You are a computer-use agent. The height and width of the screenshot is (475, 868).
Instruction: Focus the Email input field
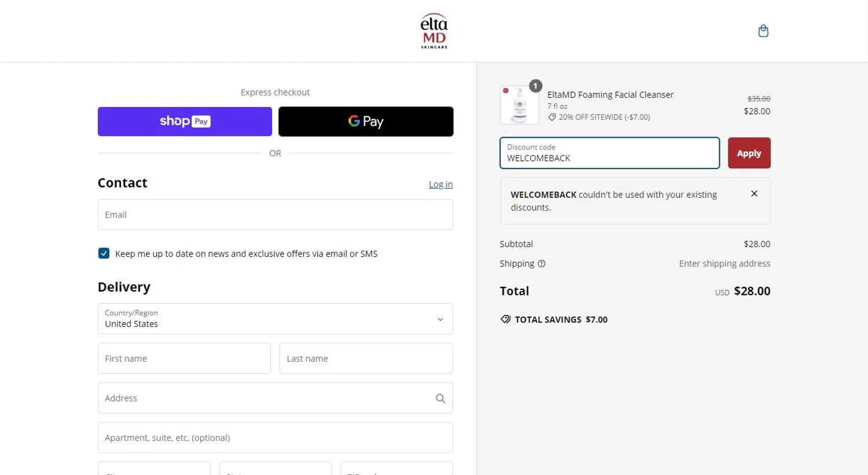275,215
